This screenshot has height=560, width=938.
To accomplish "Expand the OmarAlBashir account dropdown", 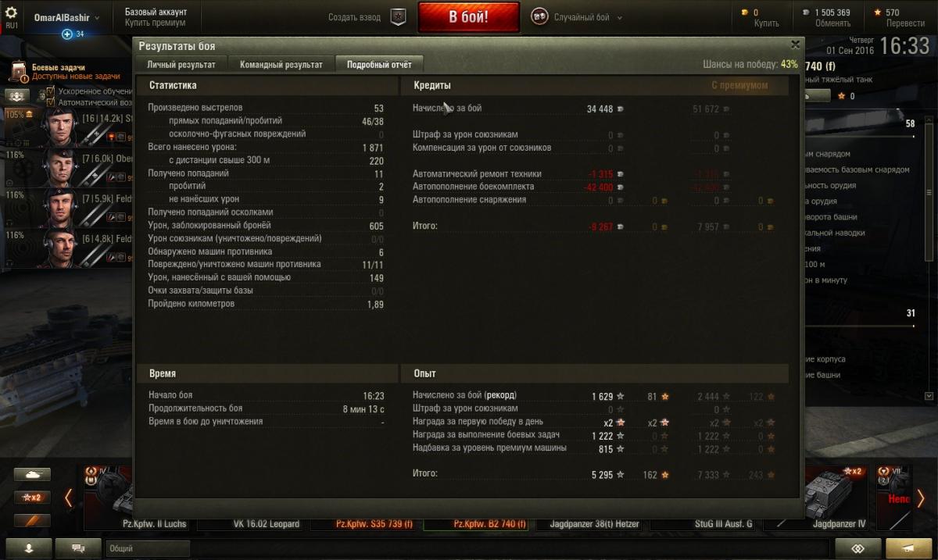I will pos(66,17).
